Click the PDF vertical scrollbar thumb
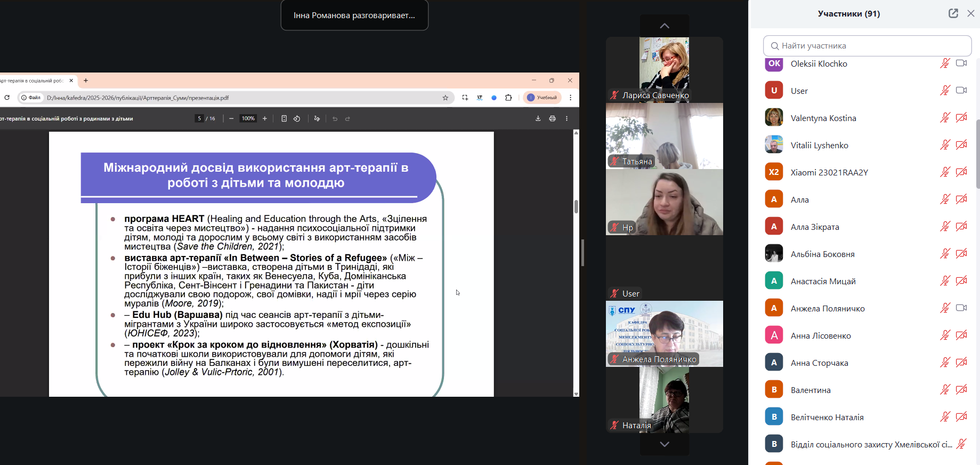Viewport: 980px width, 465px height. click(x=576, y=206)
